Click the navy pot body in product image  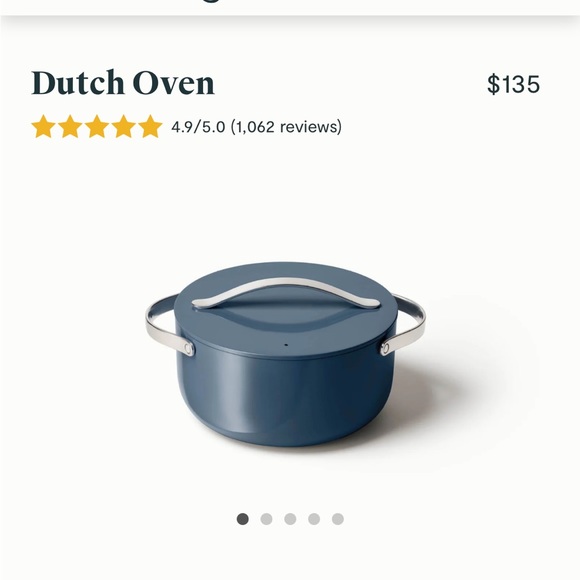285,399
